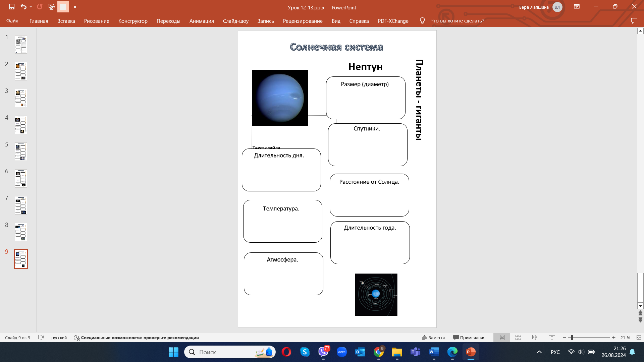The image size is (644, 362).
Task: Undo the last action
Action: point(23,7)
